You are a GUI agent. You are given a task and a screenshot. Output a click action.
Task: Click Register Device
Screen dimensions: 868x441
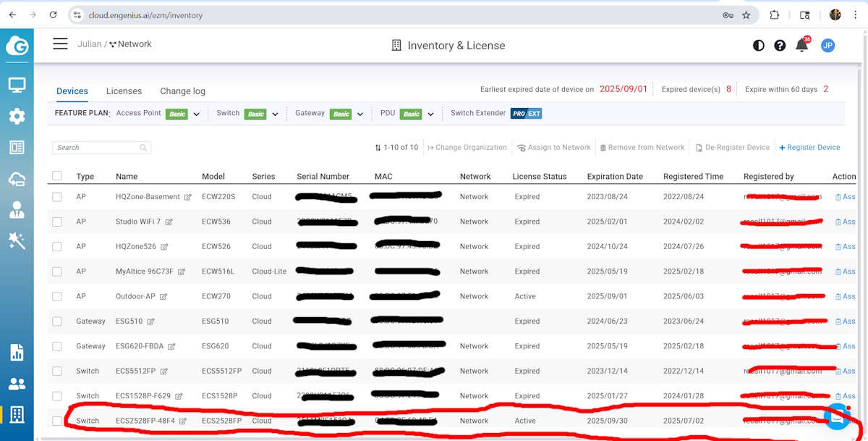tap(809, 148)
